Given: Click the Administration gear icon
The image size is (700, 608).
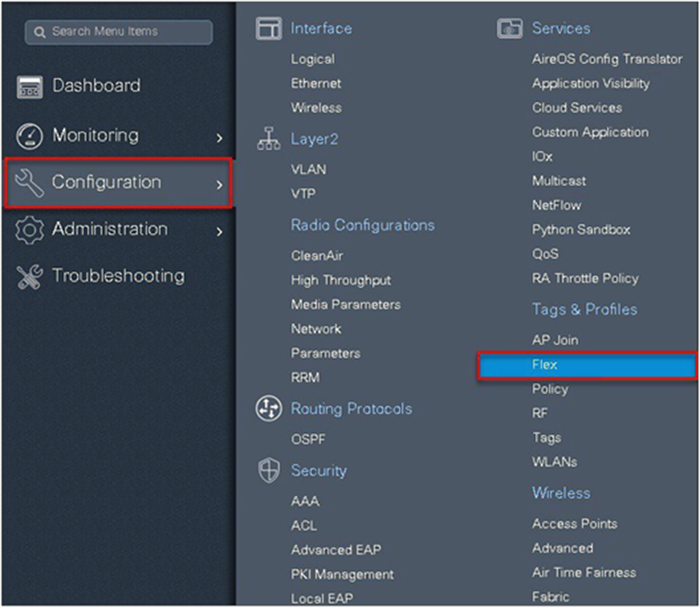Looking at the screenshot, I should point(30,230).
